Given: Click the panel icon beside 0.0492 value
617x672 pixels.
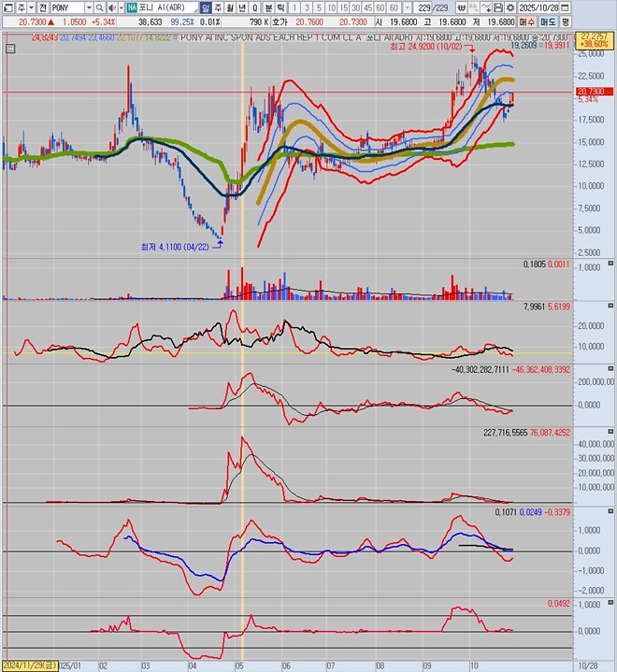Looking at the screenshot, I should tap(610, 603).
